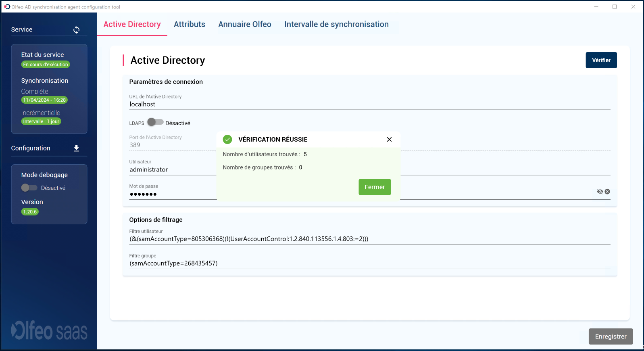Click the Filtre utilisateur input field
The width and height of the screenshot is (644, 351).
pos(369,239)
